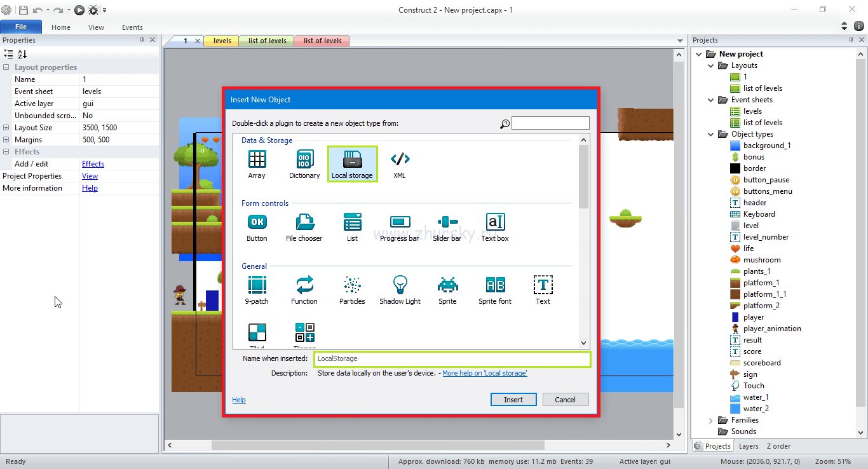
Task: Click the Name when inserted field
Action: 452,359
